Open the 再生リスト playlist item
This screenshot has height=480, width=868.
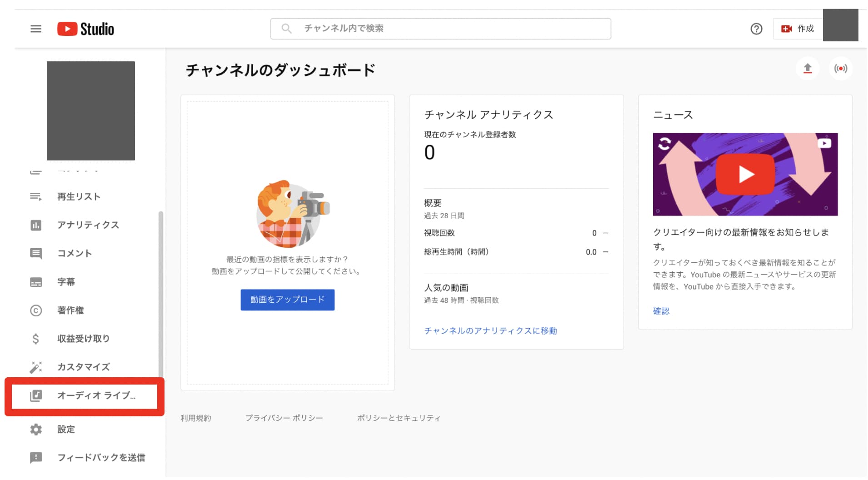79,197
